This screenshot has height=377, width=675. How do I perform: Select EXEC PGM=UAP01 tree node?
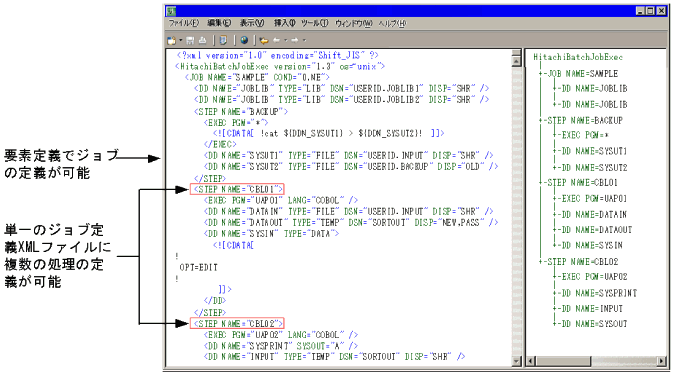coord(594,198)
